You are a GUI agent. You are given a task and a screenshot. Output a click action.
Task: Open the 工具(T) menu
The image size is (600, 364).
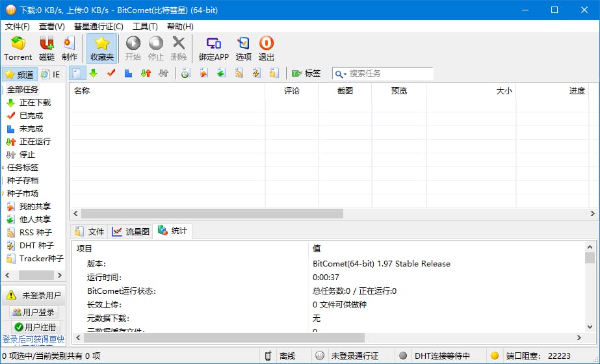click(145, 27)
